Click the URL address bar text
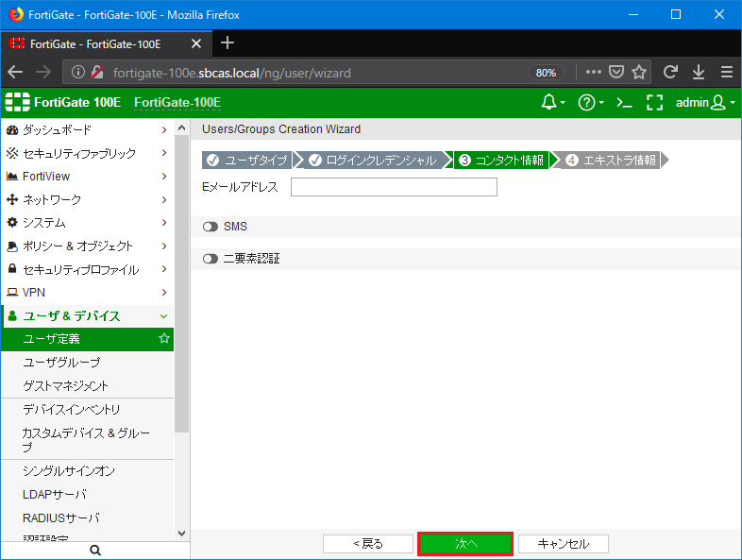The height and width of the screenshot is (560, 742). pyautogui.click(x=232, y=73)
